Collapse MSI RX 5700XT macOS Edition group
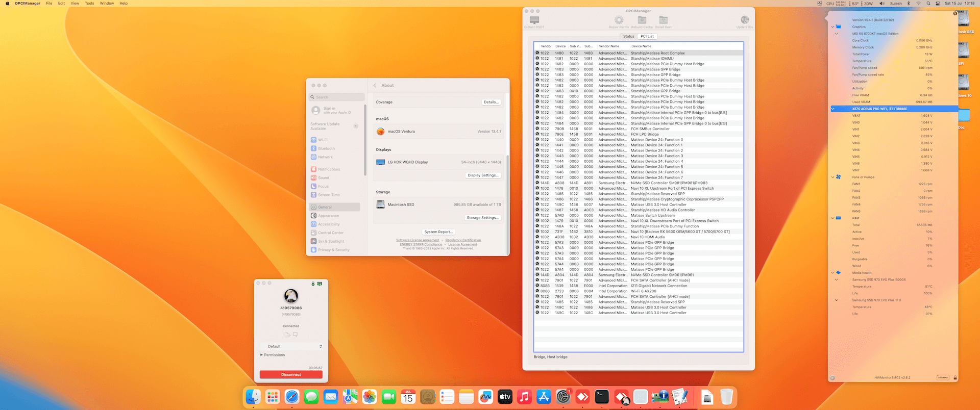This screenshot has width=980, height=410. tap(837, 34)
